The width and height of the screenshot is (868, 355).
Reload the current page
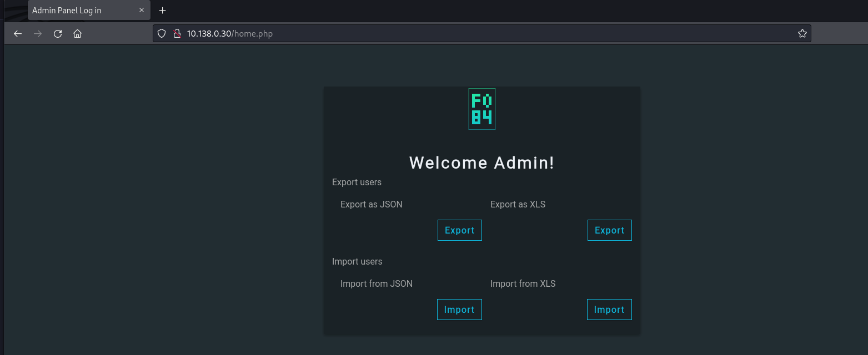click(x=58, y=34)
